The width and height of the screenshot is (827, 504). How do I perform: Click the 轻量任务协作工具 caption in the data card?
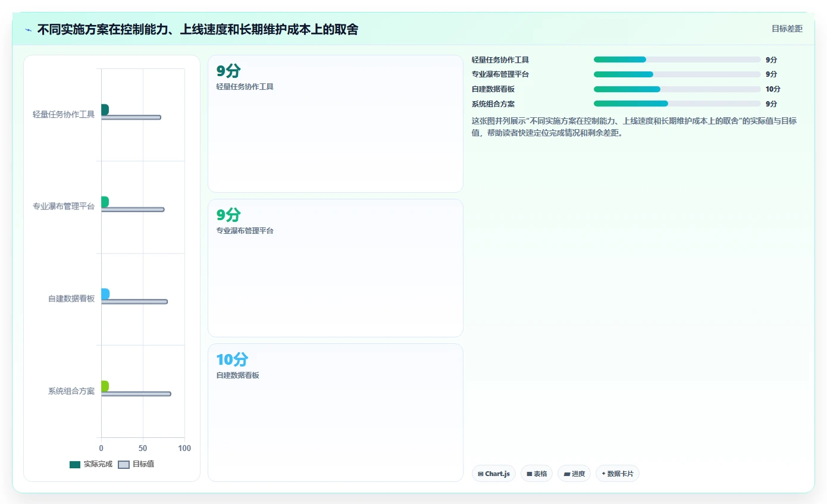point(245,86)
